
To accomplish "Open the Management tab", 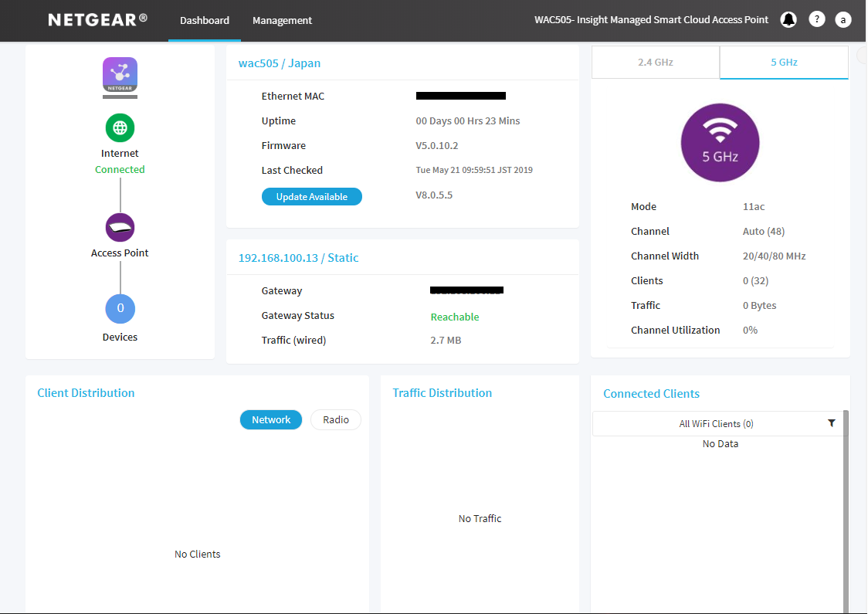I will pyautogui.click(x=283, y=21).
